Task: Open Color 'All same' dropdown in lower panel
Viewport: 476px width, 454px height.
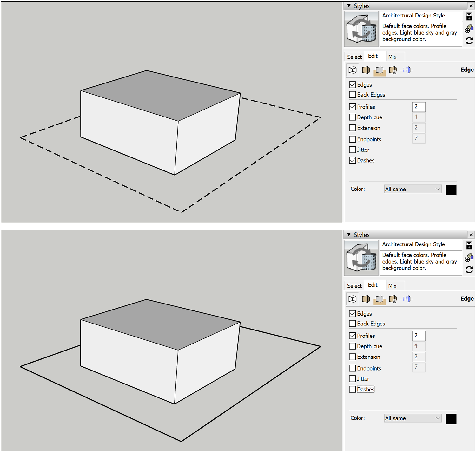Action: point(413,418)
